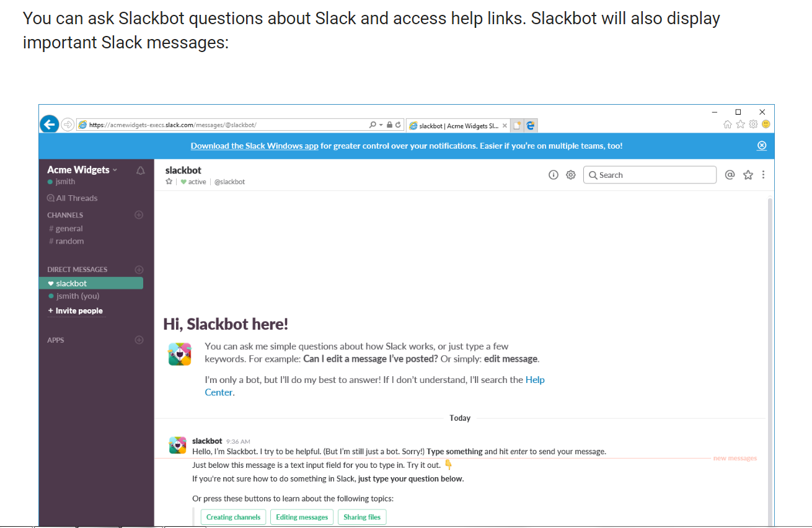Click the Slack Search box
Screen dimensions: 812x528
pos(650,175)
